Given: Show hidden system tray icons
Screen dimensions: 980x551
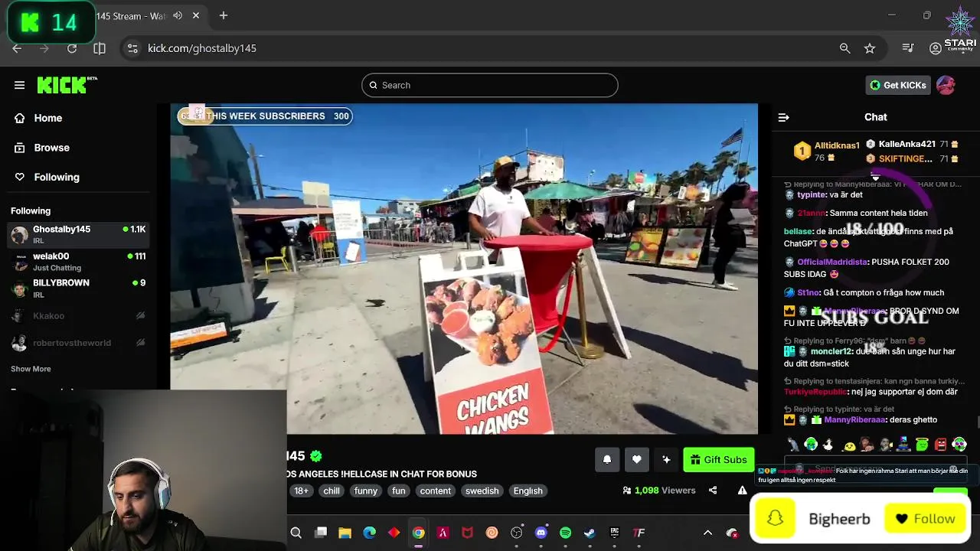Looking at the screenshot, I should pyautogui.click(x=707, y=533).
